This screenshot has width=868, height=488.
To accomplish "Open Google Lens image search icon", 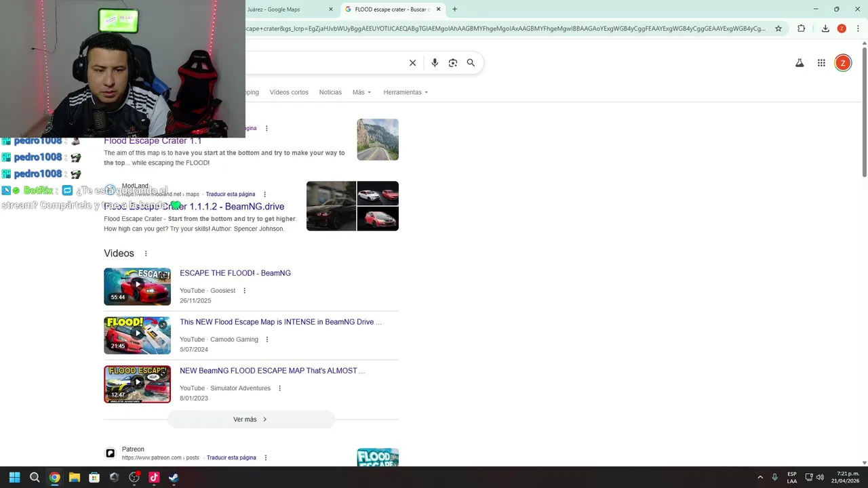I will coord(453,62).
